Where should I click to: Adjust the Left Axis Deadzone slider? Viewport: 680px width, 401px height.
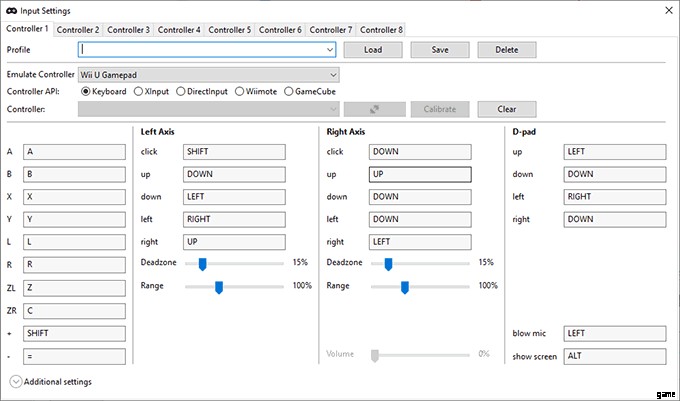(x=203, y=264)
